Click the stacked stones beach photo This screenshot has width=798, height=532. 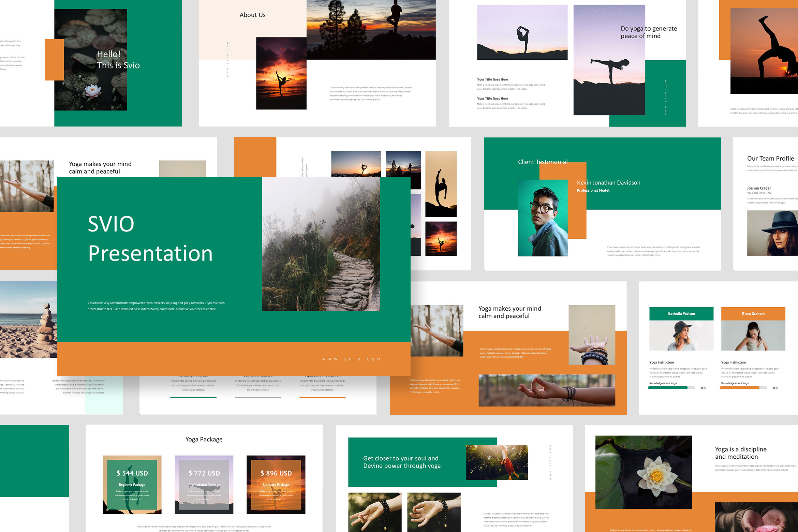click(28, 320)
